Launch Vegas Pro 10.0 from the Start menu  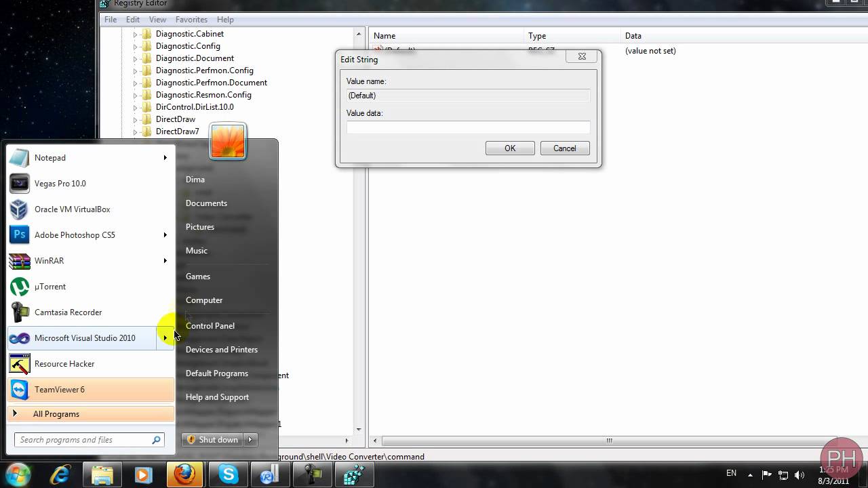(91, 184)
